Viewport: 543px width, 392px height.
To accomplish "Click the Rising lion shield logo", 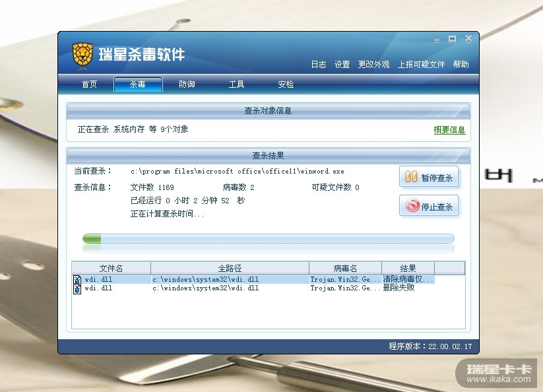I will tap(82, 54).
